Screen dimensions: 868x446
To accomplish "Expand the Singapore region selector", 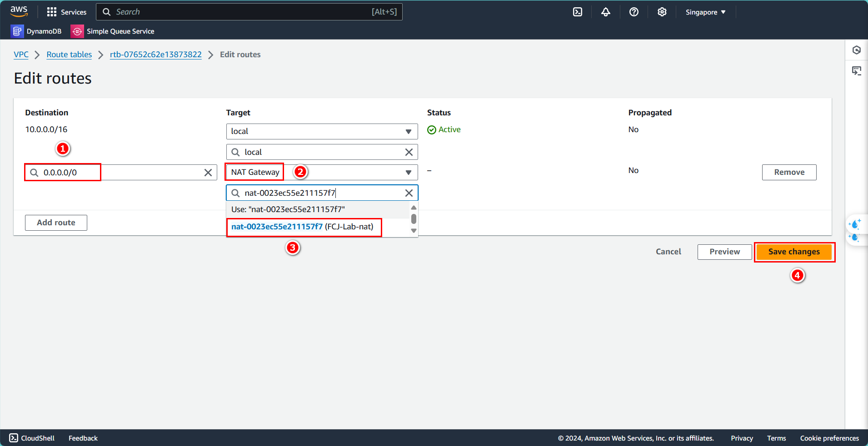I will click(x=705, y=12).
